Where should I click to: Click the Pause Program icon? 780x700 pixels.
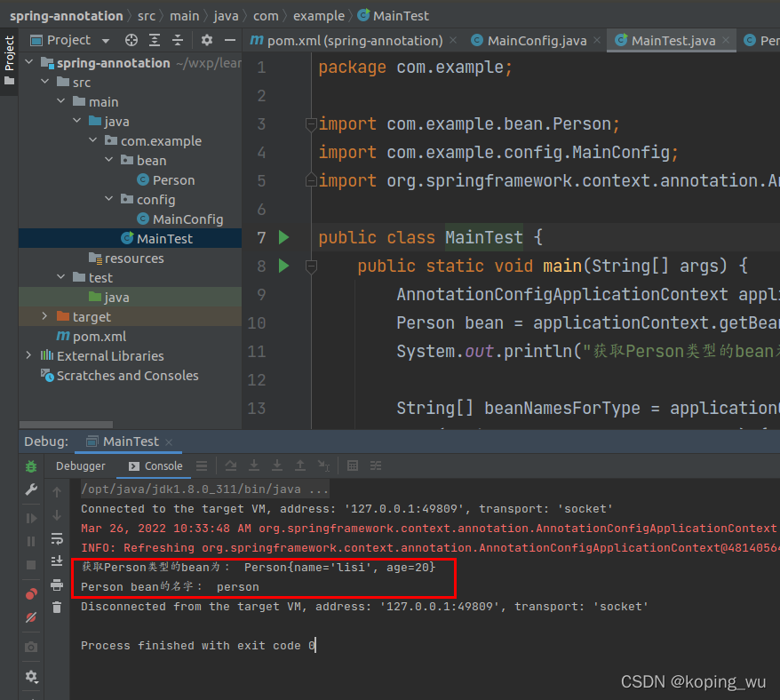click(x=31, y=541)
